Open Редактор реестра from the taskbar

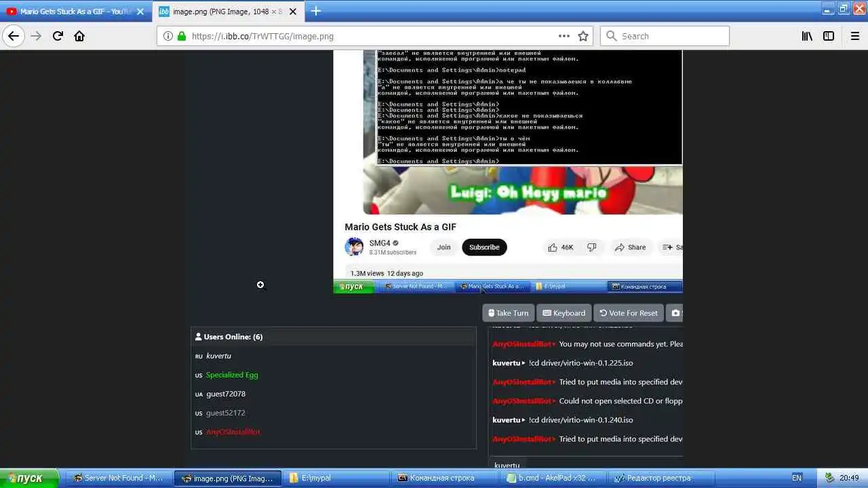click(660, 478)
